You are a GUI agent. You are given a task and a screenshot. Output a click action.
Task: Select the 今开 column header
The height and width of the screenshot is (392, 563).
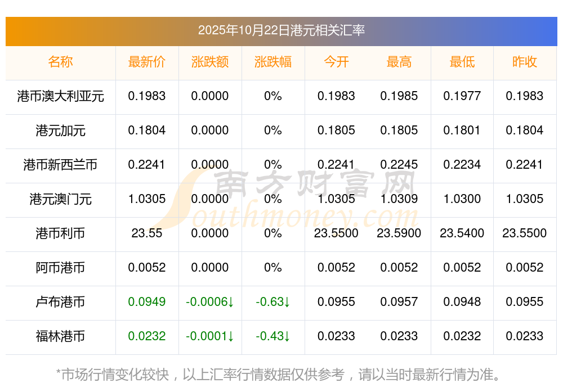336,62
